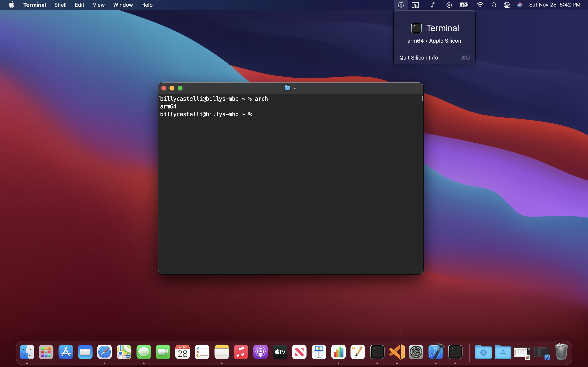Image resolution: width=588 pixels, height=367 pixels.
Task: Open Visual Studio Code from the Dock
Action: [396, 352]
